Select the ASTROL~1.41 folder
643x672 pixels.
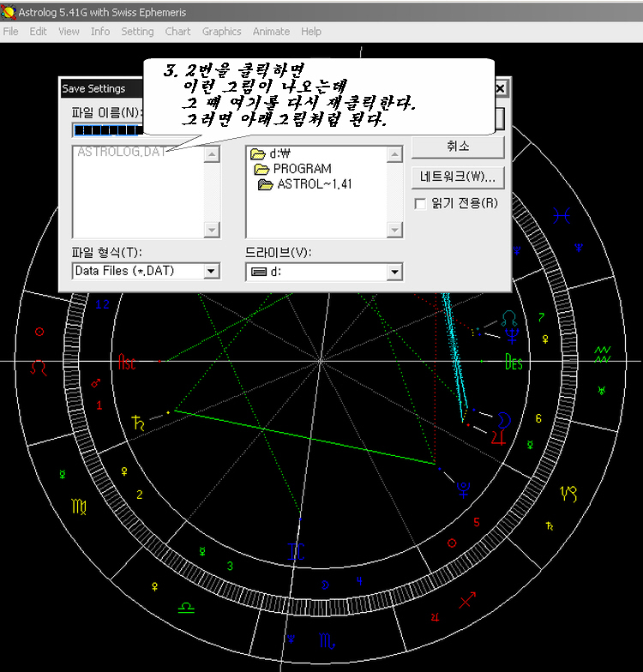[x=305, y=184]
